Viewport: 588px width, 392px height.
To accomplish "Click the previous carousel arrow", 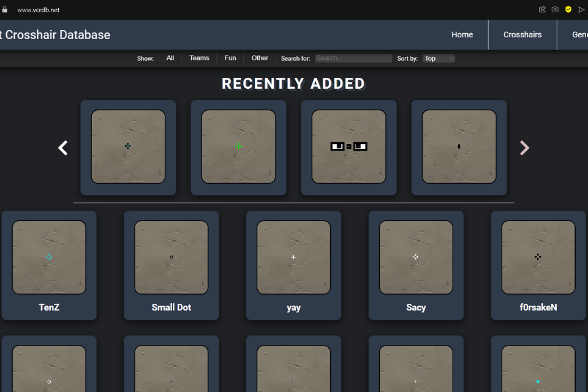I will tap(62, 148).
